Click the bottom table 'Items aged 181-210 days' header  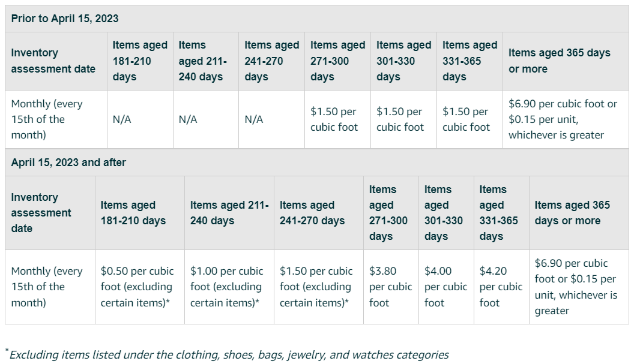[139, 213]
